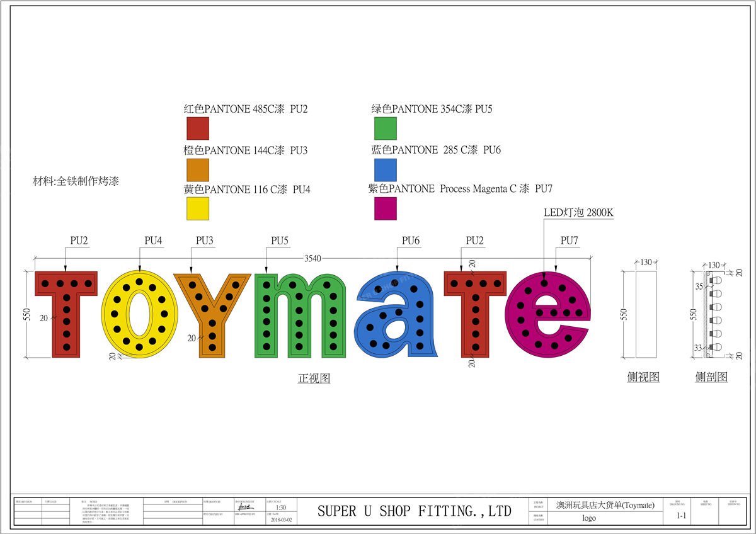Image resolution: width=756 pixels, height=534 pixels.
Task: Click the "35" dimension in the section view
Action: pyautogui.click(x=699, y=287)
